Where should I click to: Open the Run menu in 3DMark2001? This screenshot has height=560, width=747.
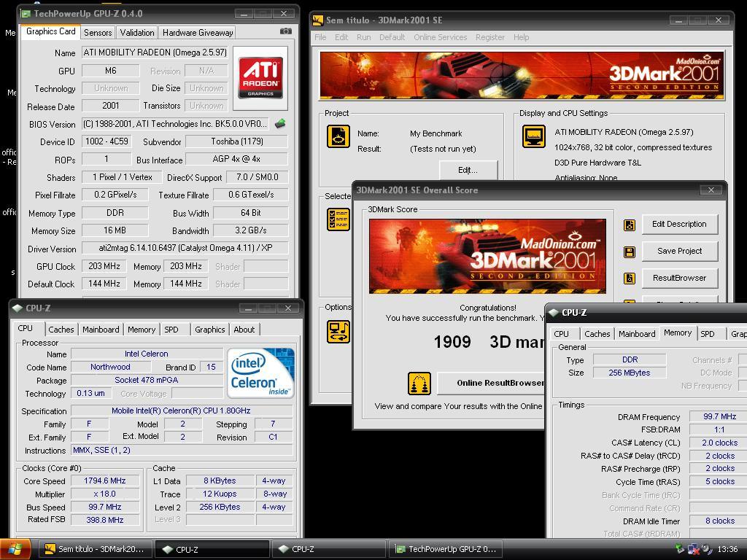pos(363,37)
